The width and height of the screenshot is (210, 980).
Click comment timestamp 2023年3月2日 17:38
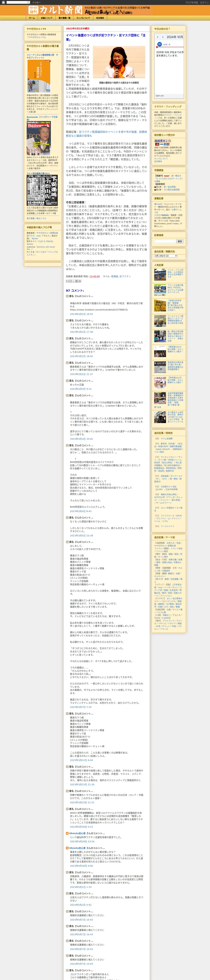pos(81,332)
